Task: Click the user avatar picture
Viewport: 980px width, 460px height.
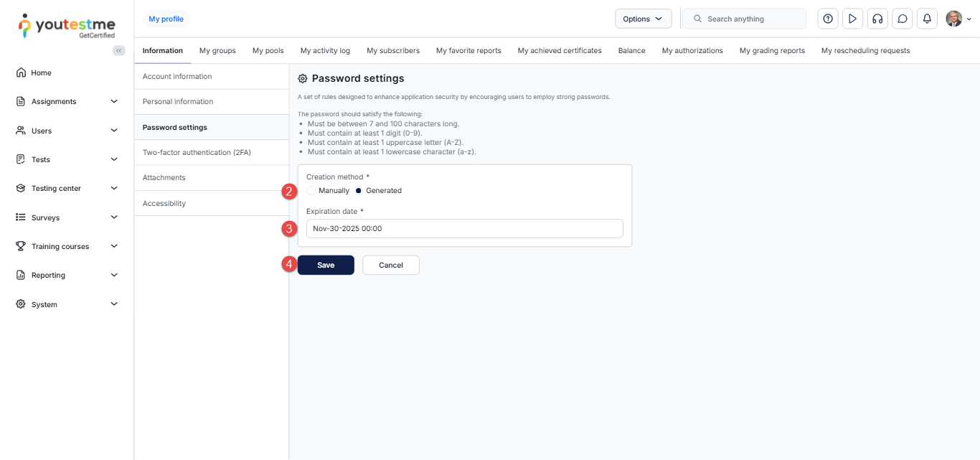Action: coord(953,19)
